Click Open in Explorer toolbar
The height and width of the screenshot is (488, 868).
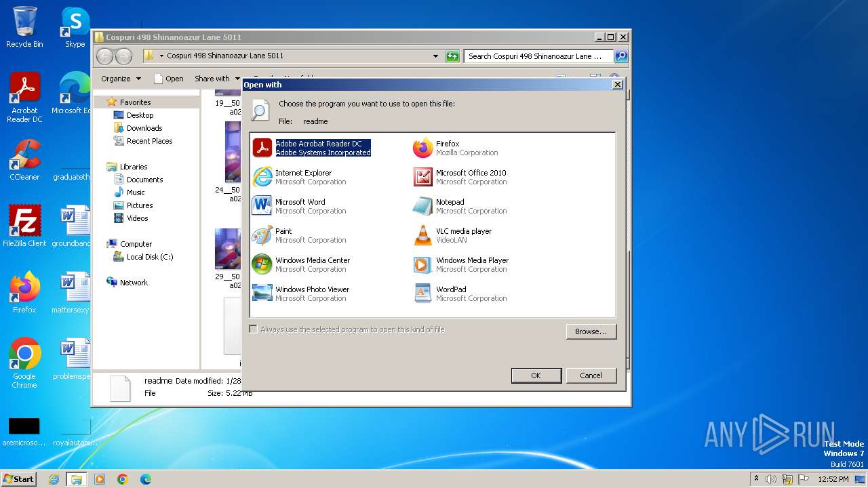[168, 79]
